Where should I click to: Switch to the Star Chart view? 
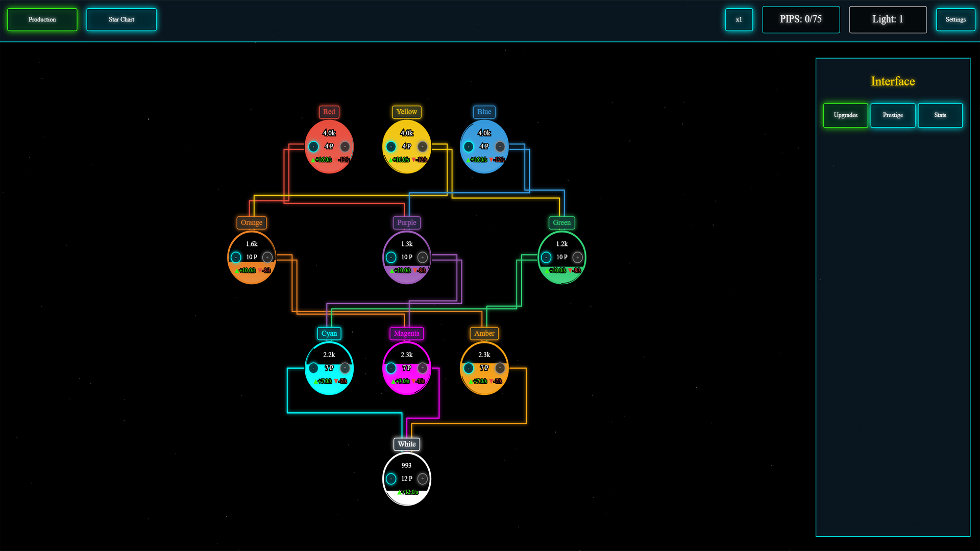pyautogui.click(x=121, y=19)
